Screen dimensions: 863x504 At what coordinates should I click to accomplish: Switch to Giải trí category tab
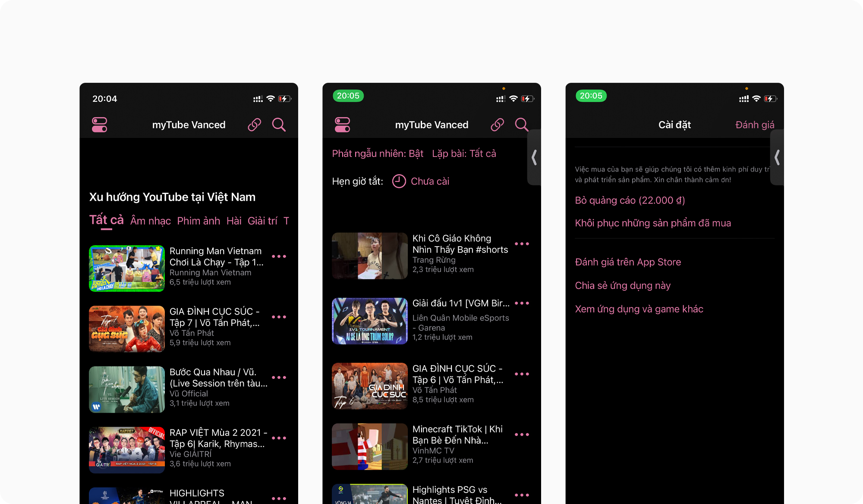click(x=262, y=221)
